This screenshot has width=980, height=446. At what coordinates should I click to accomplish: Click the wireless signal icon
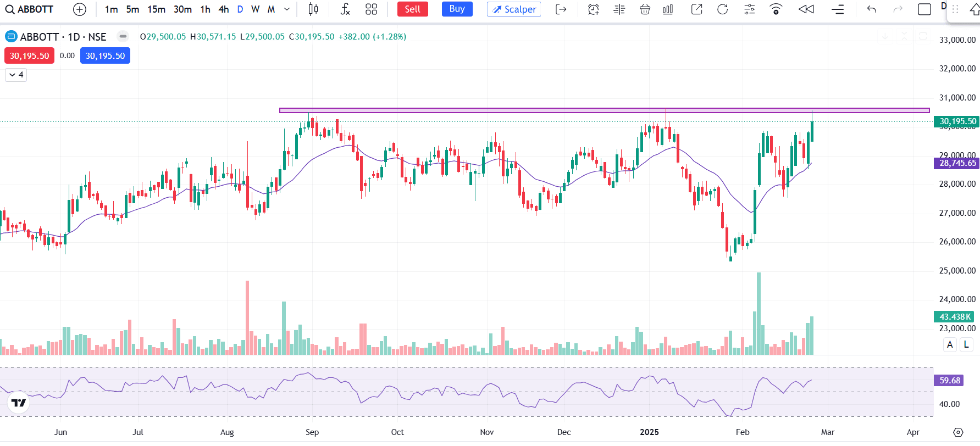click(776, 9)
